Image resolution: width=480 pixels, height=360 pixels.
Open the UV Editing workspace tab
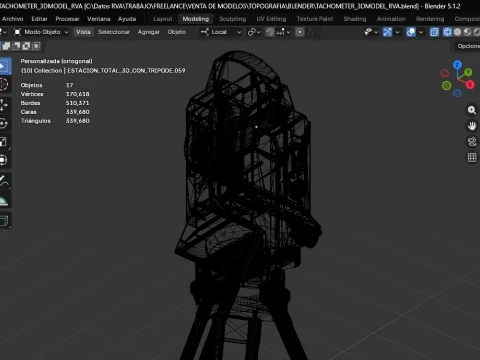pyautogui.click(x=271, y=19)
